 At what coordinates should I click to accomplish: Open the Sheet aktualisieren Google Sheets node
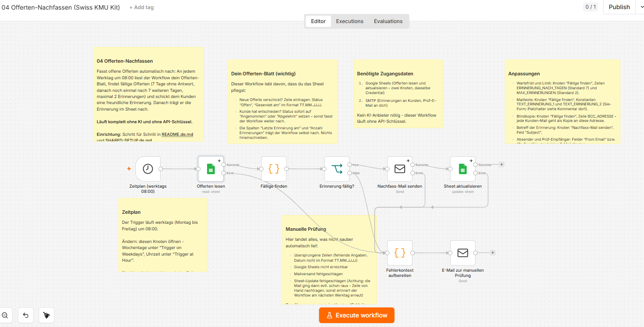tap(463, 169)
